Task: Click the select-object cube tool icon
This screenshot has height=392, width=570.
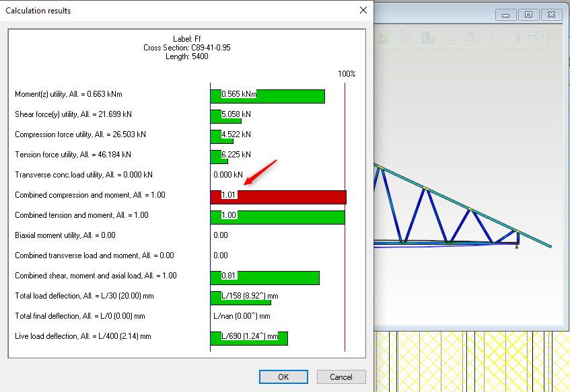Action: (385, 38)
